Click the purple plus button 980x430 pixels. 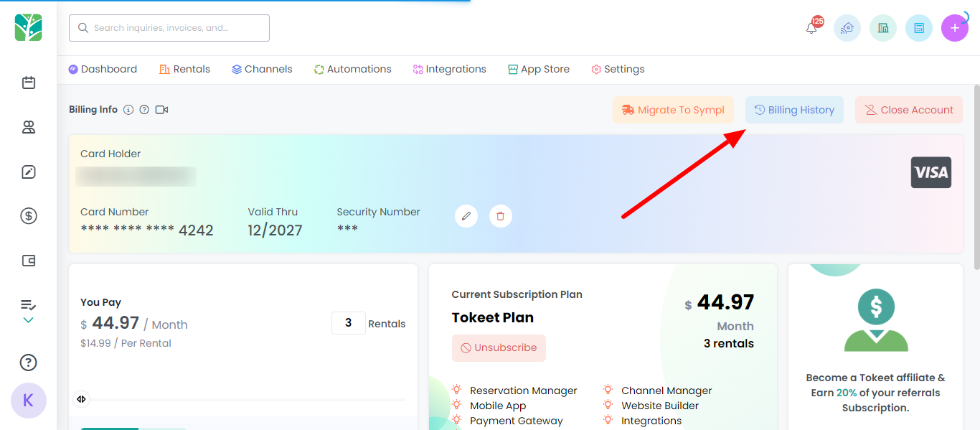click(955, 28)
